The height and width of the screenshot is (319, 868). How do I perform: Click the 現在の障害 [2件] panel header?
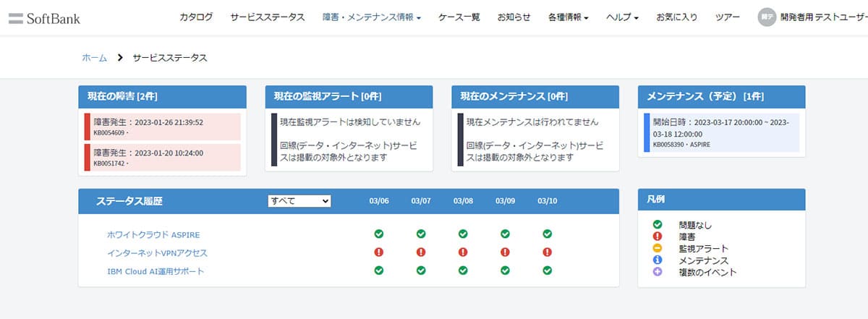pyautogui.click(x=163, y=97)
